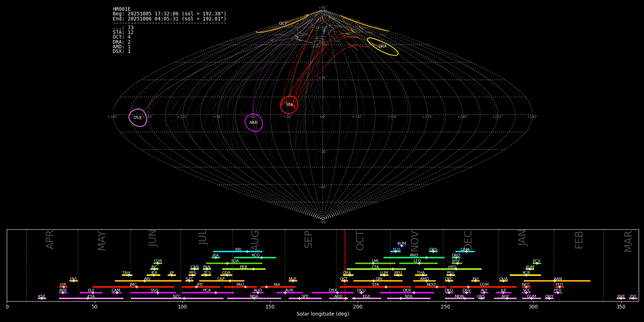
Task: Click the HR001E station title text
Action: coord(122,9)
